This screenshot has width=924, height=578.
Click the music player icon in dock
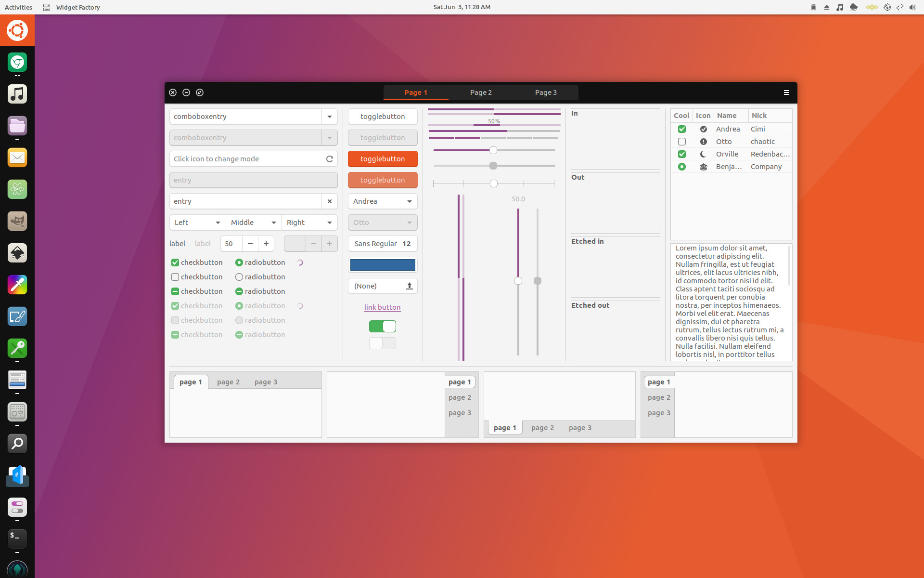(x=17, y=94)
